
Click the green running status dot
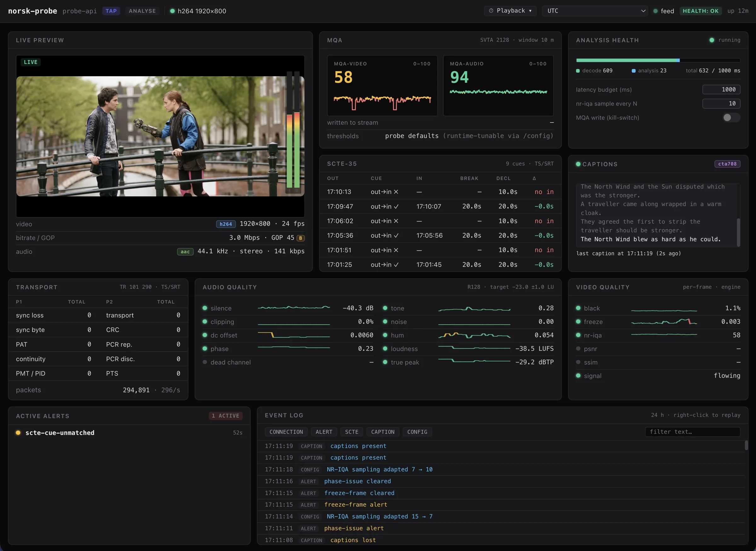click(x=712, y=40)
